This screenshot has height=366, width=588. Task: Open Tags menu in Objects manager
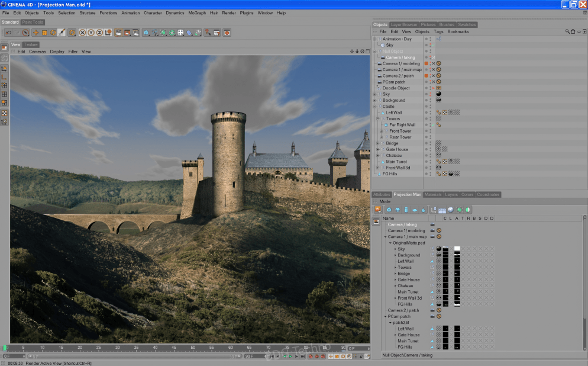438,31
